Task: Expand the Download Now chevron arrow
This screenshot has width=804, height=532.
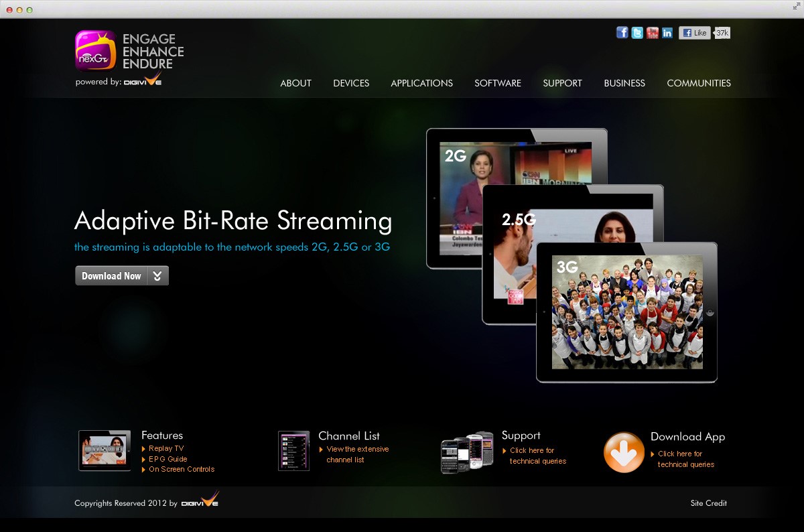Action: [x=157, y=276]
